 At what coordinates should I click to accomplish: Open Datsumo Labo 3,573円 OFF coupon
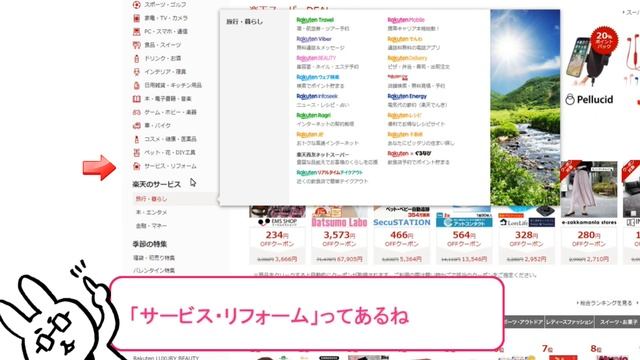[340, 235]
